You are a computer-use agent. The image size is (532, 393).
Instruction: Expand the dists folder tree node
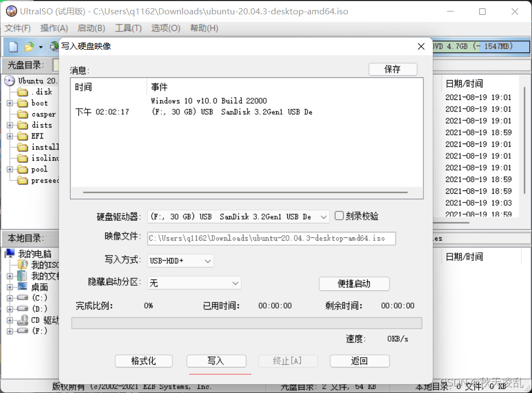[x=10, y=125]
